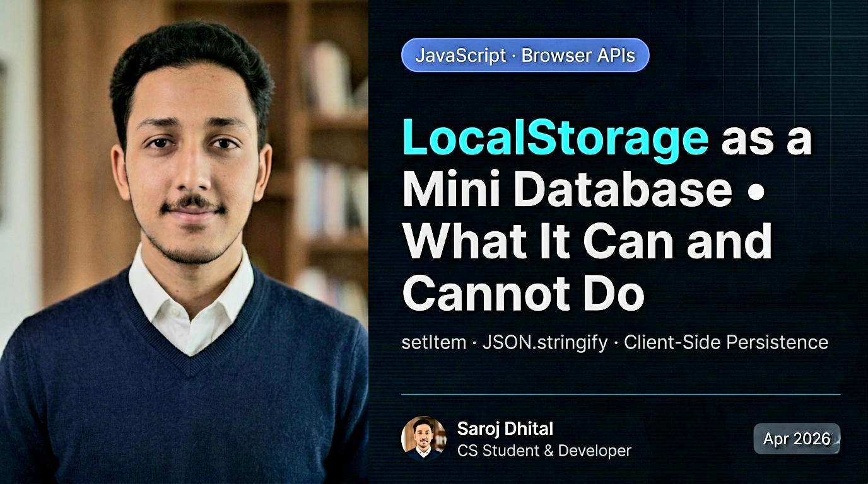Click the portrait photo on the left
This screenshot has width=868, height=484.
[x=183, y=242]
